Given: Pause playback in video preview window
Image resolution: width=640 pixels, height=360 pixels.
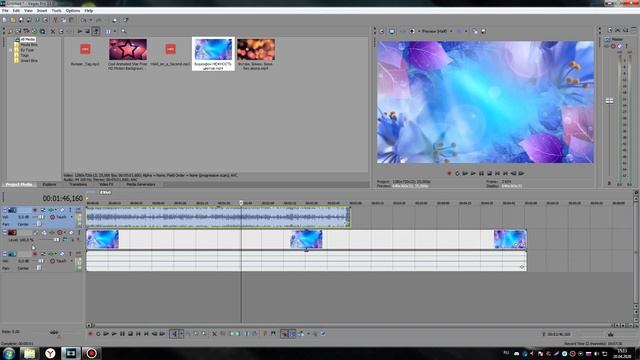Looking at the screenshot, I should coord(481,173).
